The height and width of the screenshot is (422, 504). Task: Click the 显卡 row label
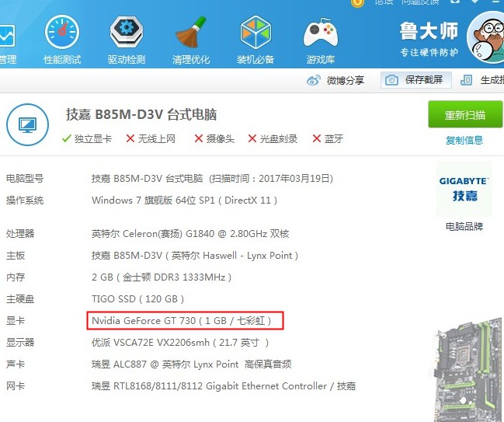pyautogui.click(x=16, y=321)
